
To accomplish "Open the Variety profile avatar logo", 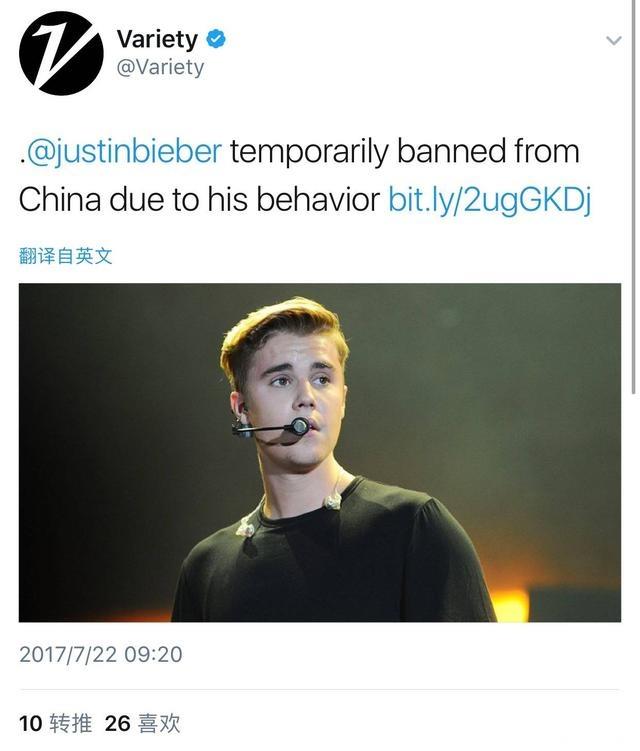I will [x=61, y=53].
